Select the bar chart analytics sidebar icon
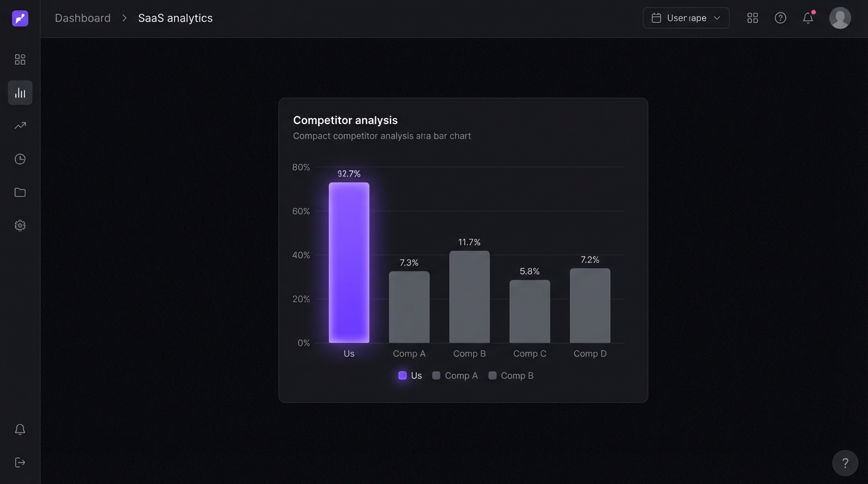 (x=20, y=93)
